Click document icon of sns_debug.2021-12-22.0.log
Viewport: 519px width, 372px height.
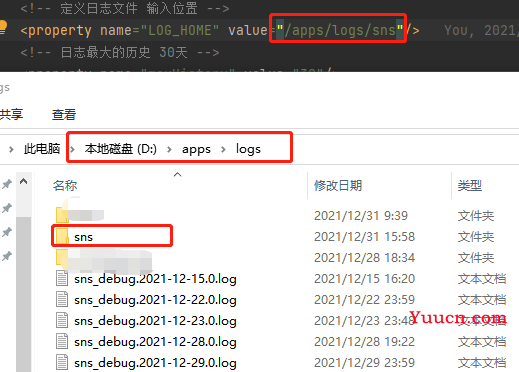pyautogui.click(x=62, y=299)
